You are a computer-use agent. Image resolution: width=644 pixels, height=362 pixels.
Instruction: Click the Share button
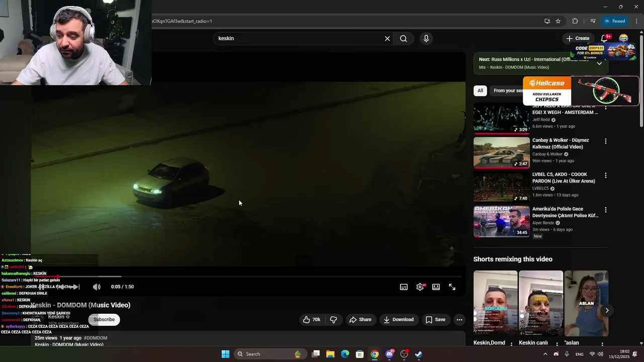click(x=360, y=319)
